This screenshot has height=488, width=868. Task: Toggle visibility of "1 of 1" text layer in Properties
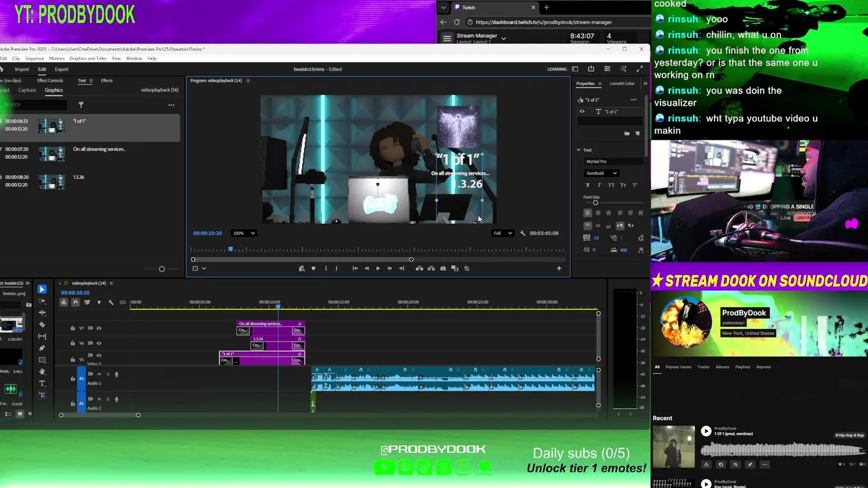(x=582, y=111)
